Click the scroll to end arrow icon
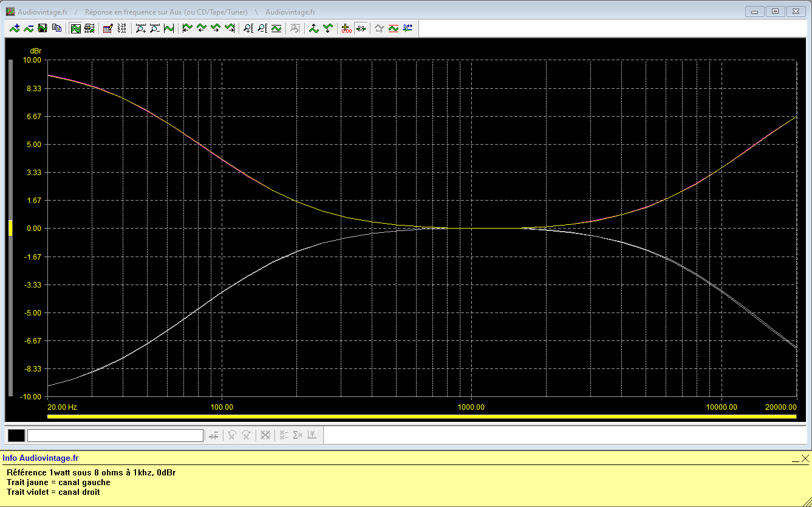This screenshot has height=507, width=812. tap(230, 28)
